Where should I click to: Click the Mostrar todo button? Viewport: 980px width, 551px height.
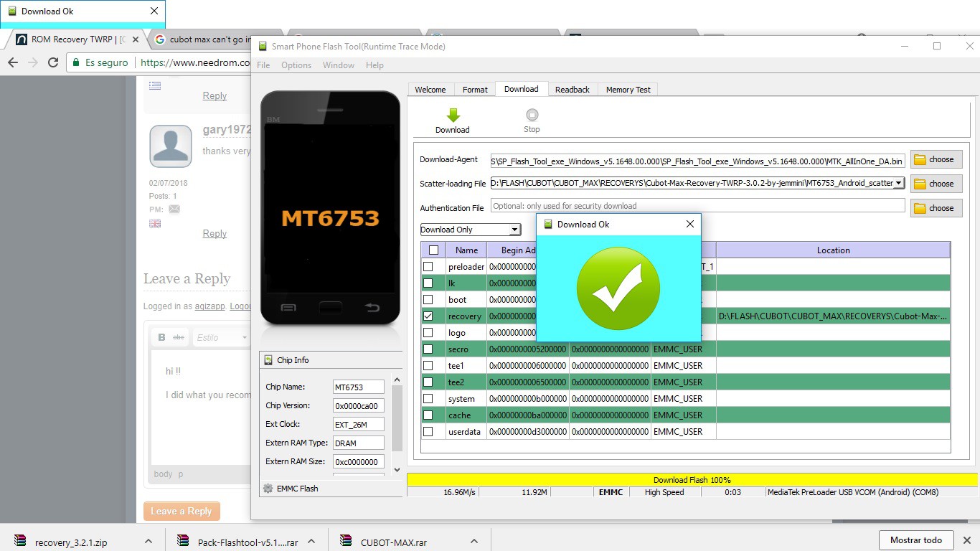point(916,540)
